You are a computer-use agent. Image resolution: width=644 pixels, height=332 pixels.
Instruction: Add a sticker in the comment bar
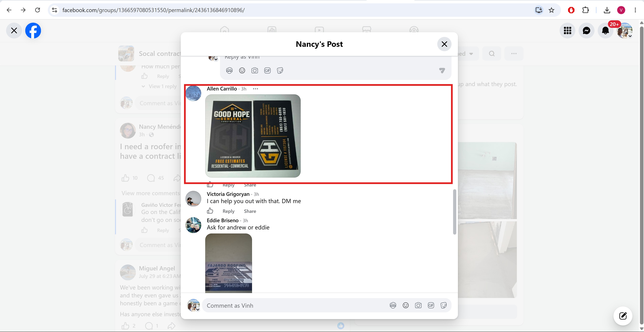click(443, 305)
